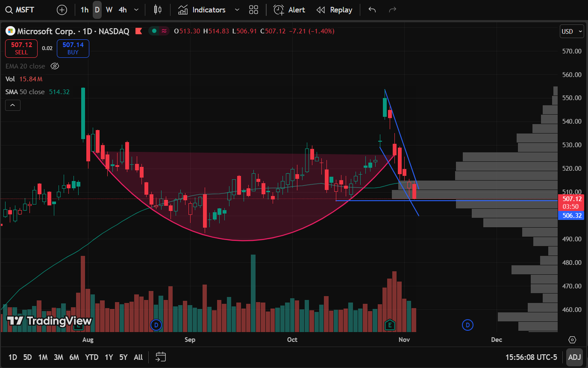Click the Microsoft logo icon
588x368 pixels.
[x=10, y=31]
